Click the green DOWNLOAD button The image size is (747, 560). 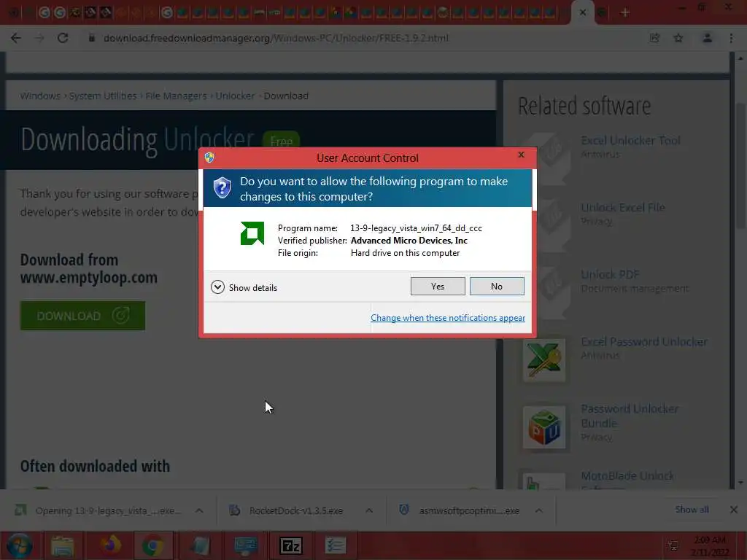coord(82,315)
